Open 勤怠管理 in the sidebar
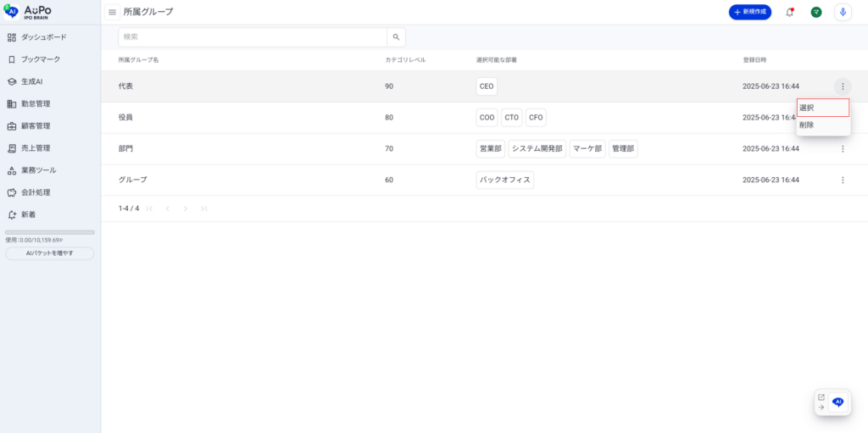Screen dimensions: 868x433 click(36, 104)
